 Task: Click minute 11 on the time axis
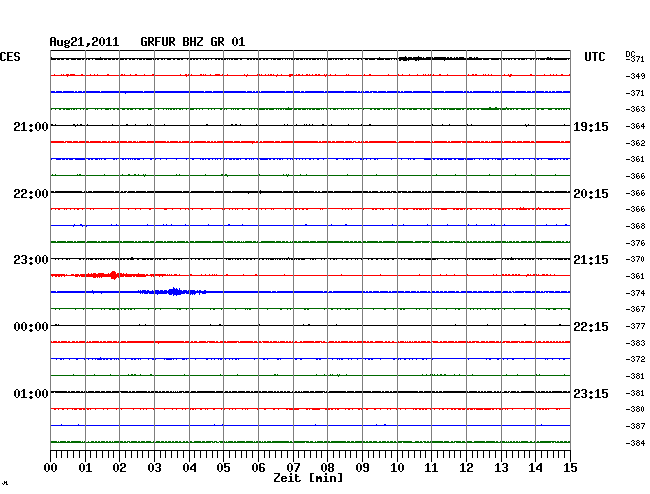pyautogui.click(x=431, y=468)
